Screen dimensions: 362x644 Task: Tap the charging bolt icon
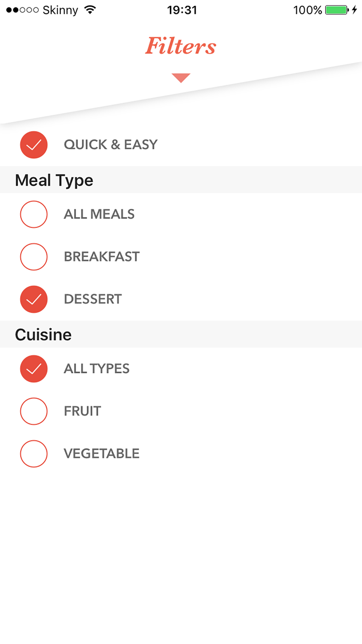click(x=354, y=10)
